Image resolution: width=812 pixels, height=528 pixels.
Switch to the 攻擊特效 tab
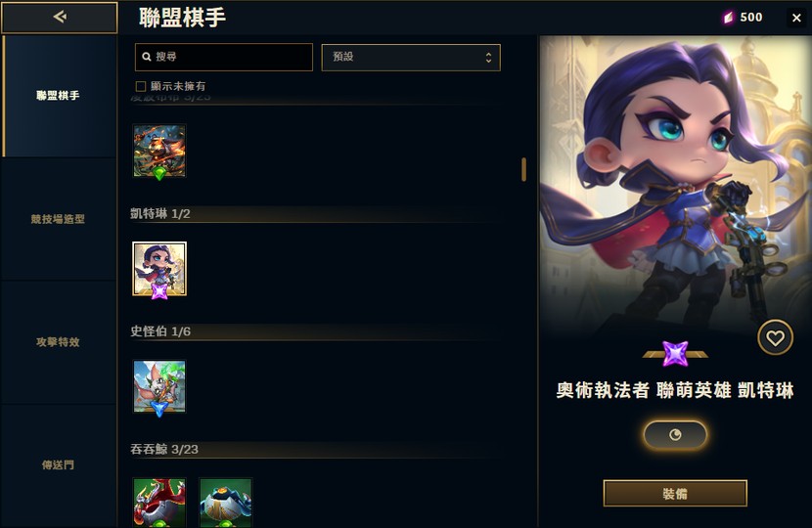point(58,342)
